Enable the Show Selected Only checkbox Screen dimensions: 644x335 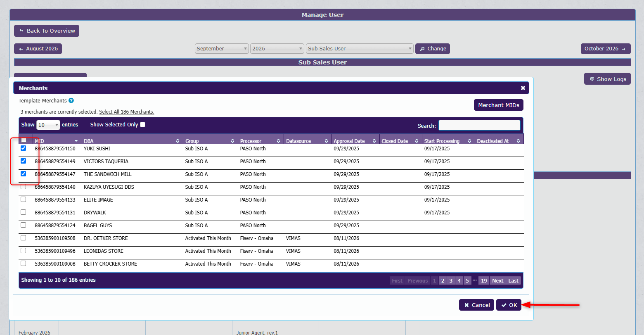[x=143, y=124]
